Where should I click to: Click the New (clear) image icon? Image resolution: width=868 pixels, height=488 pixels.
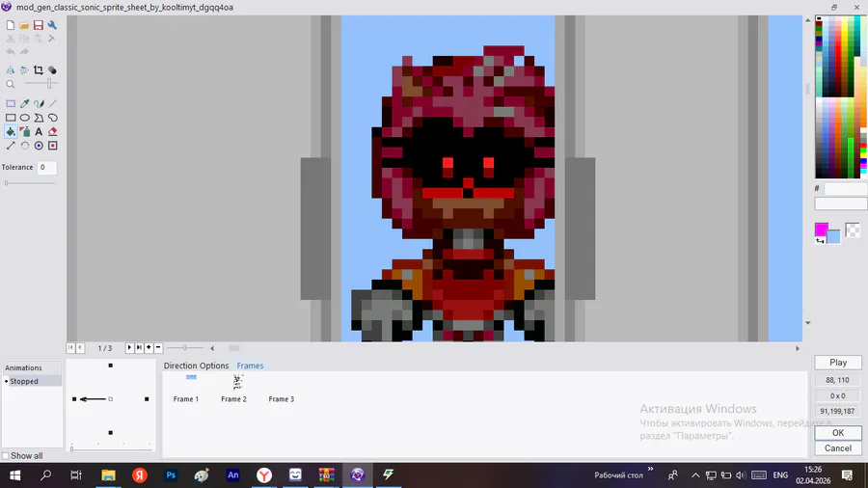click(x=11, y=25)
